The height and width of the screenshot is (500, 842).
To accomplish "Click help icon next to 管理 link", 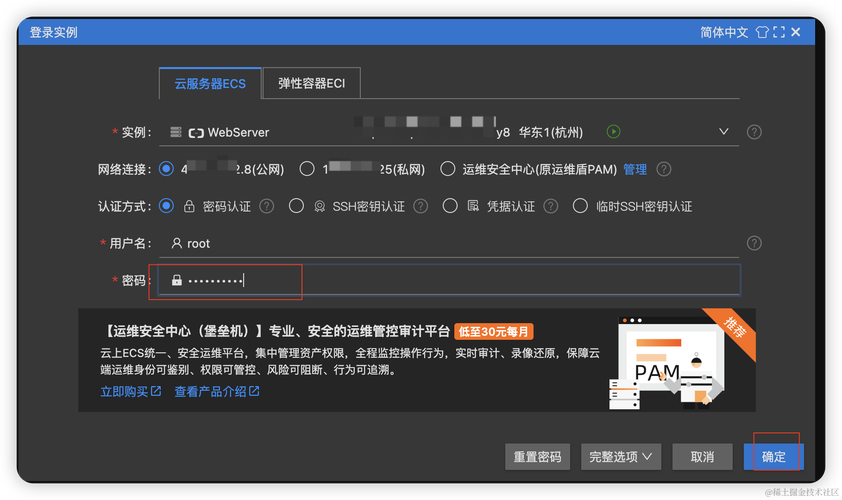I will (x=664, y=169).
